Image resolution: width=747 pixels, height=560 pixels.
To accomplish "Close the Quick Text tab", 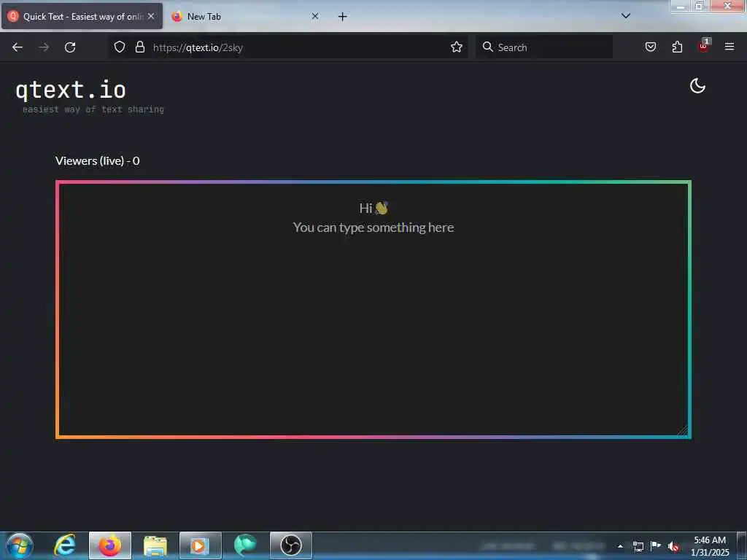I will [x=151, y=16].
